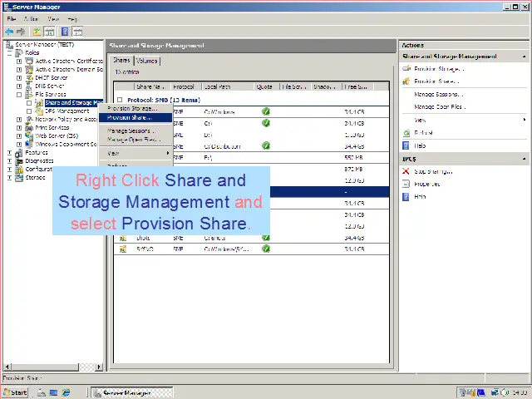532x399 pixels.
Task: Click the Features node icon in tree
Action: [x=19, y=153]
